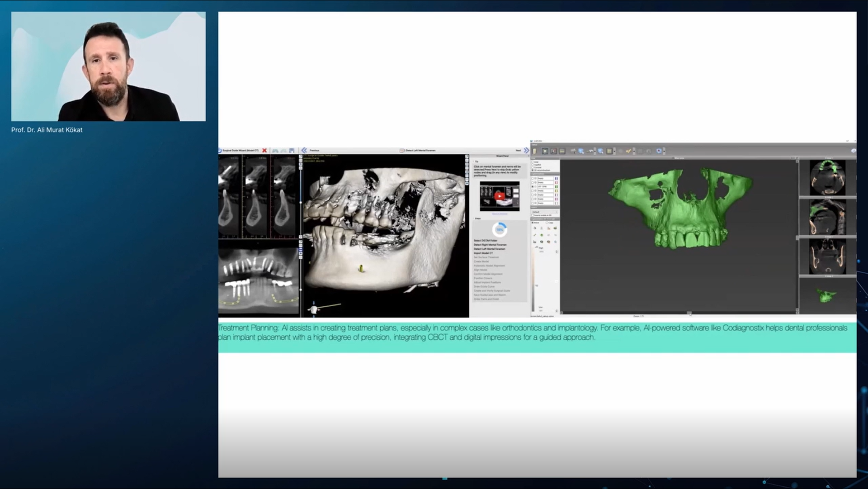Select the Axial view radio button
This screenshot has height=489, width=868.
coord(533,162)
